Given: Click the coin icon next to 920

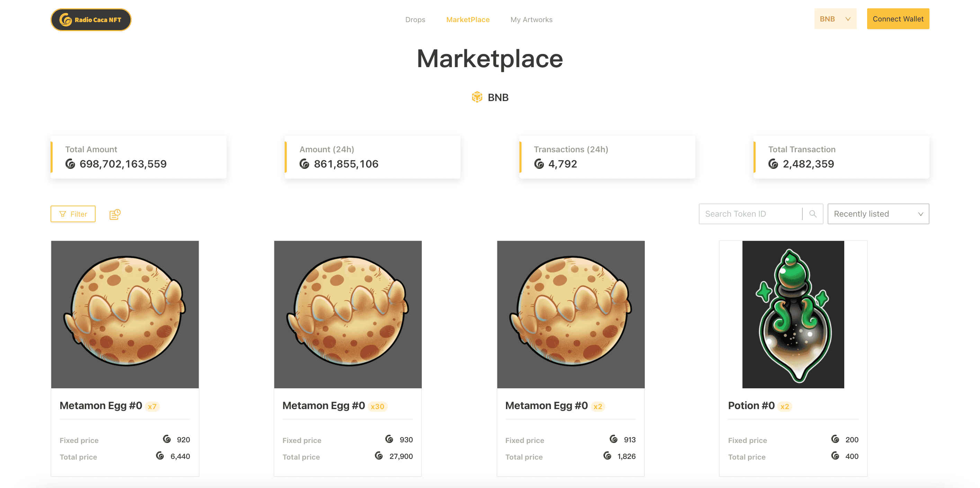Looking at the screenshot, I should pyautogui.click(x=167, y=439).
